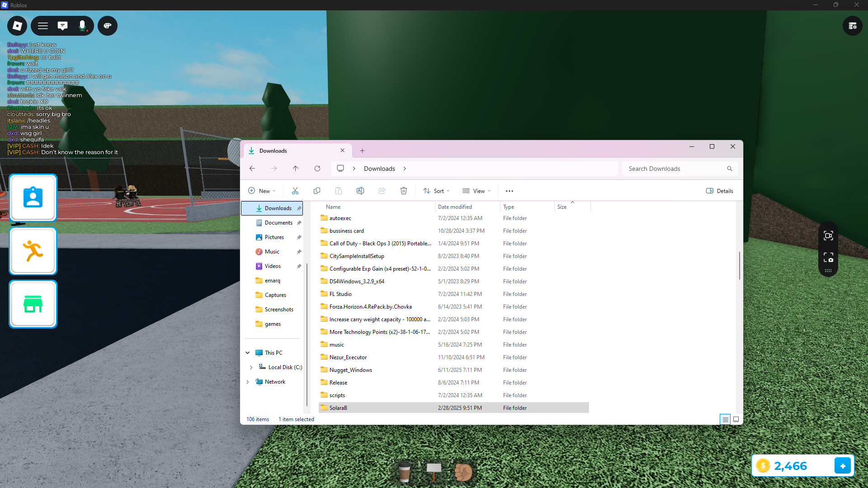Sort by the Date modified column
Viewport: 868px width, 488px height.
[x=467, y=207]
